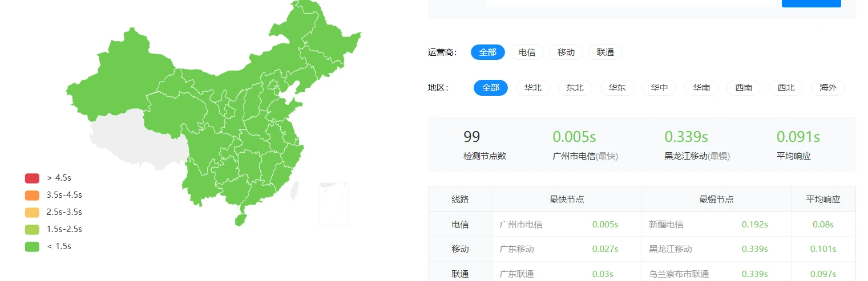Click 全部 in the 运营商 row
The image size is (868, 281).
487,52
